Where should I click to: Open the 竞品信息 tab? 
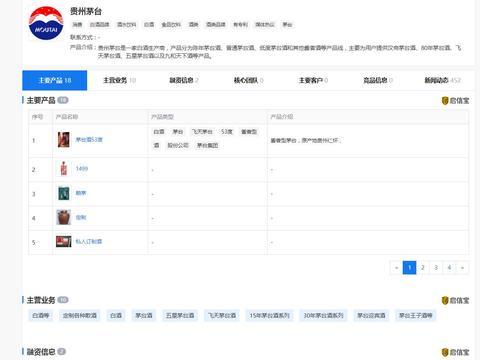click(378, 80)
